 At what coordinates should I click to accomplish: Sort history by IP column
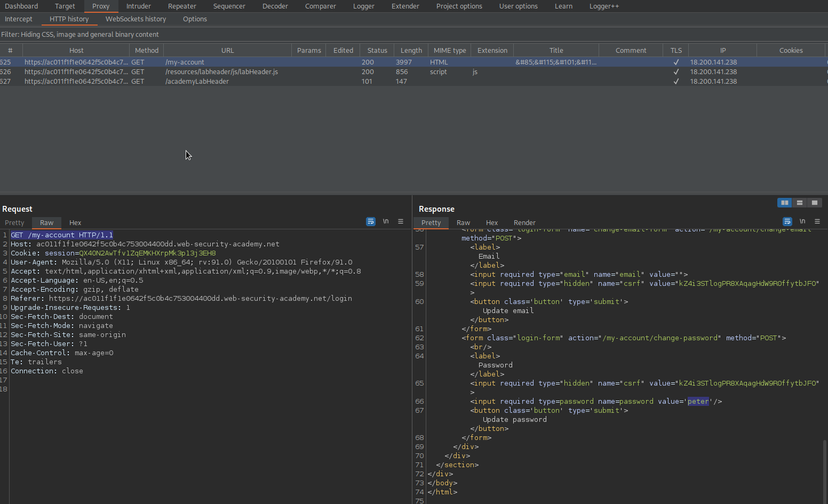tap(723, 50)
